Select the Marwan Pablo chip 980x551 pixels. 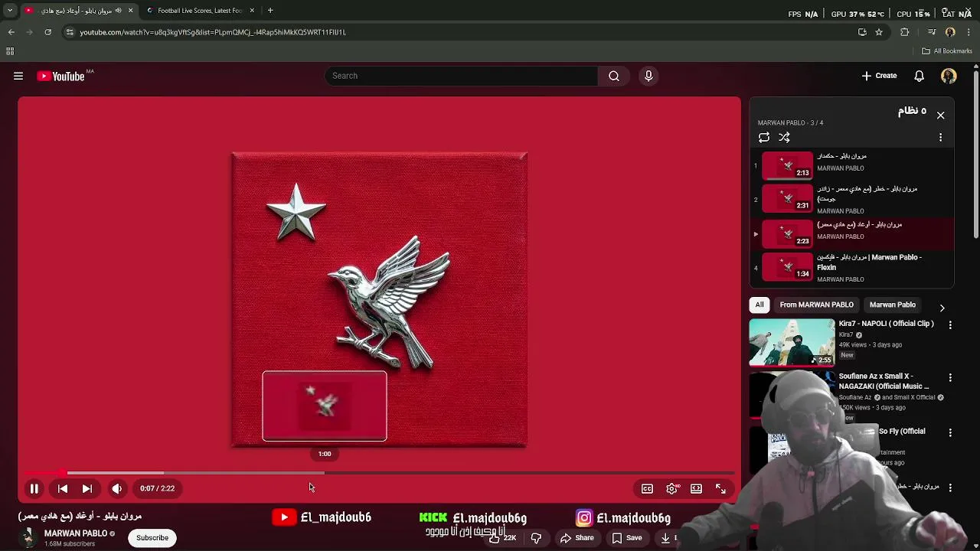(892, 305)
